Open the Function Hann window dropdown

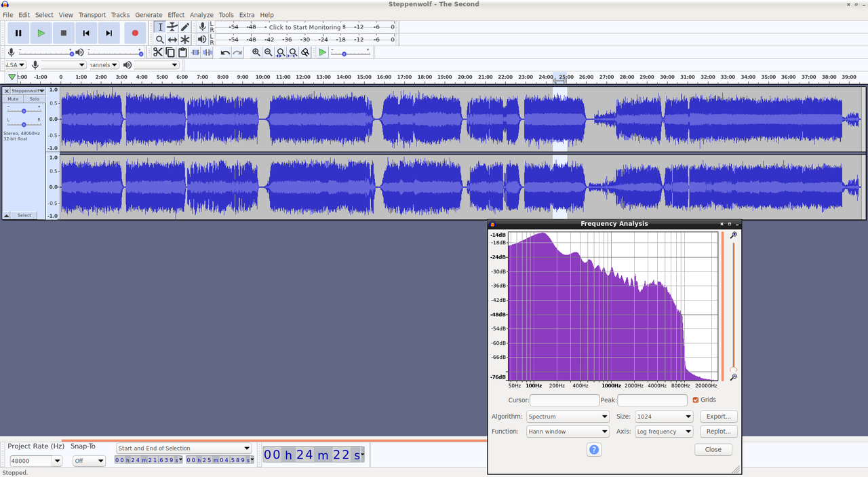(568, 432)
